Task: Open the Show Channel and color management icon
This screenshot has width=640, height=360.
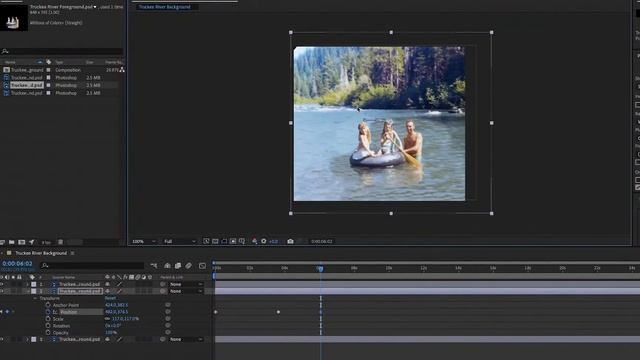Action: click(255, 241)
